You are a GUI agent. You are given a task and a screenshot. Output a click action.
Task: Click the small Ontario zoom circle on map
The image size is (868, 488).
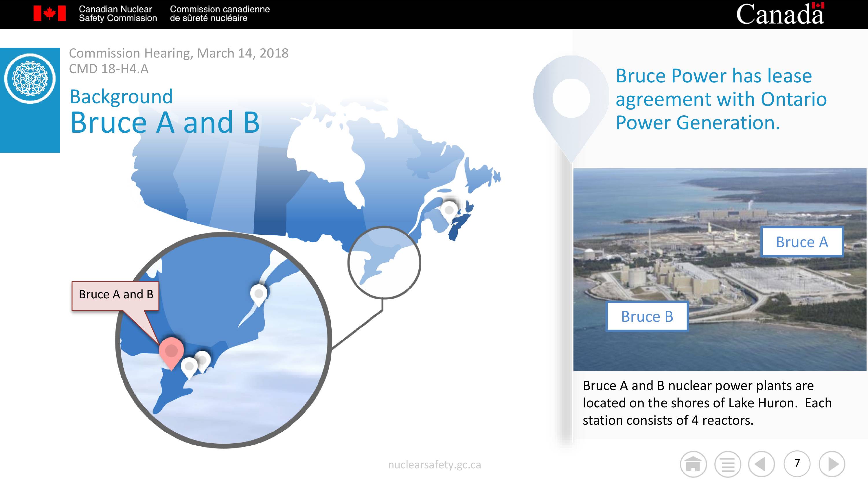(x=384, y=262)
